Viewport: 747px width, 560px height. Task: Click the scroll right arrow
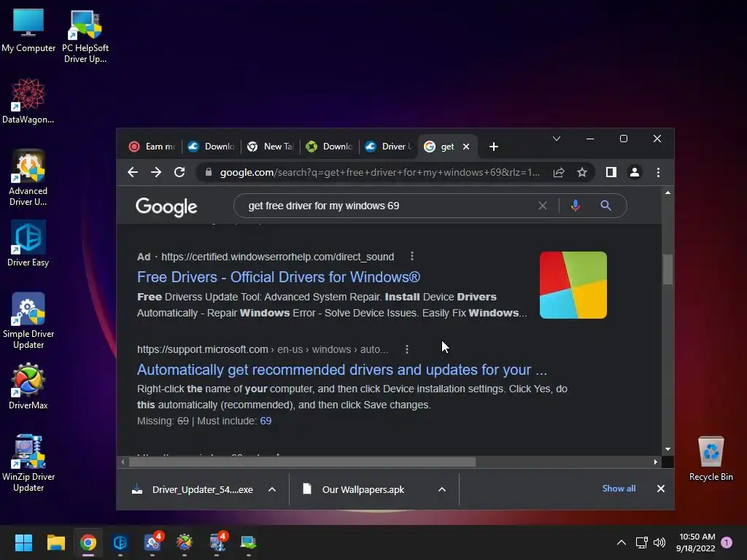(x=656, y=462)
